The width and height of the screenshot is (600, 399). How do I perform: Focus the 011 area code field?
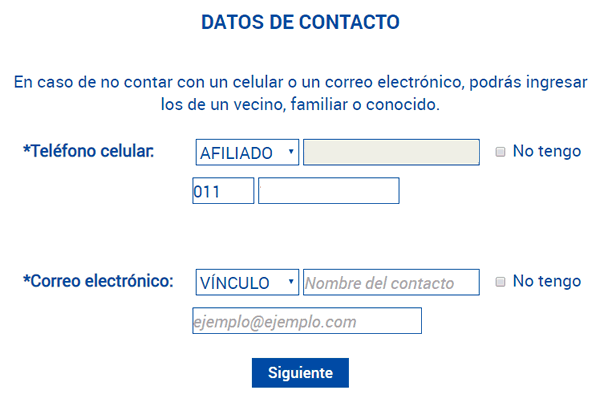223,191
